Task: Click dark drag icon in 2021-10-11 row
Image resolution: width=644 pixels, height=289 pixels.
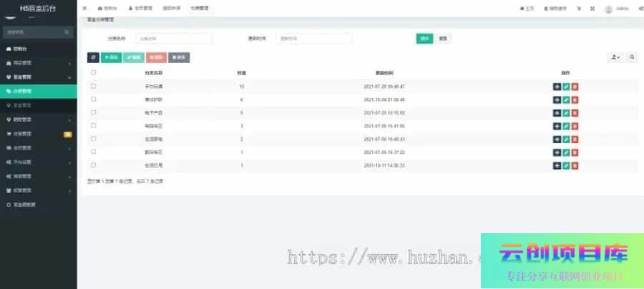Action: [x=557, y=165]
